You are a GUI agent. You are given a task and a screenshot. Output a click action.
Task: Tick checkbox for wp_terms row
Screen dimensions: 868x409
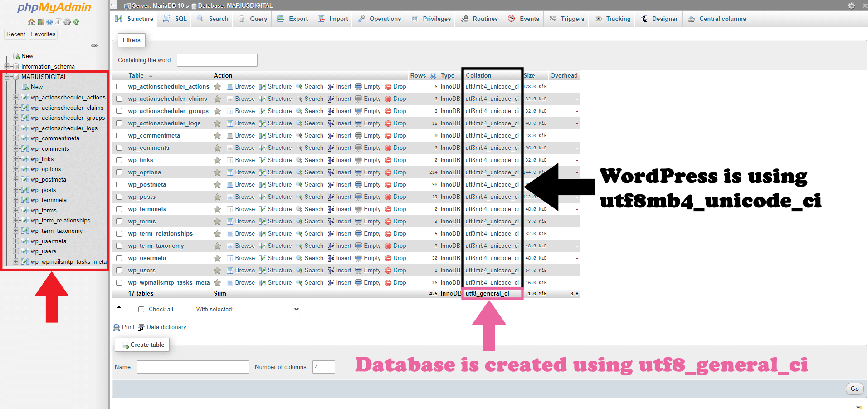[x=119, y=222]
